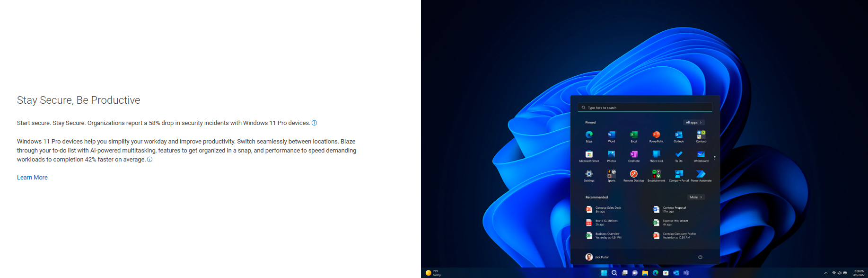The width and height of the screenshot is (868, 278).
Task: Click the Windows Start button on the taskbar
Action: (x=604, y=273)
